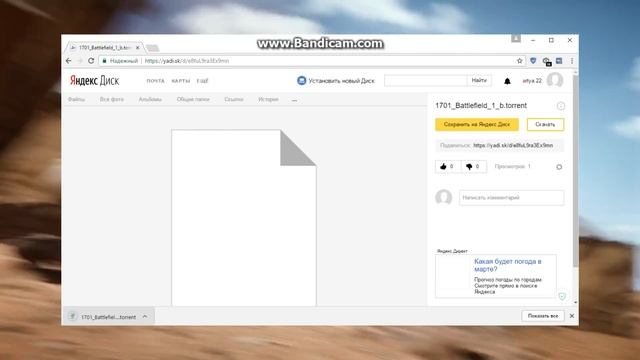
Task: Open the Карты link
Action: pyautogui.click(x=181, y=81)
